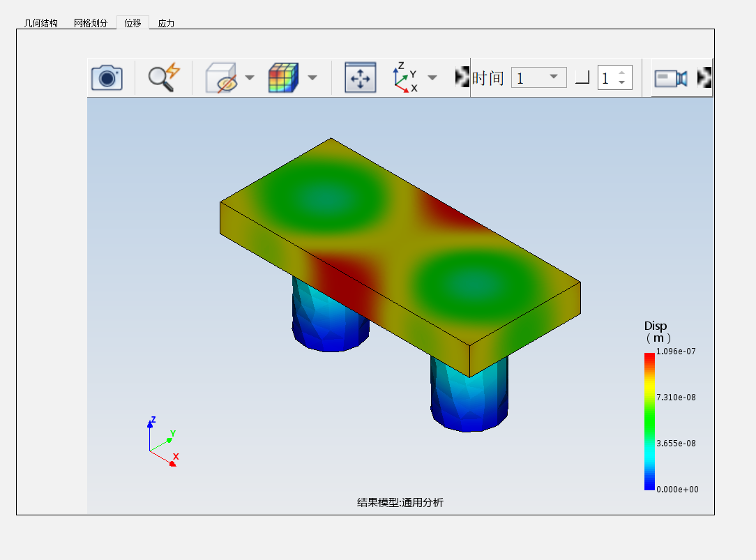
Task: Expand the axis orientation dropdown arrow
Action: [x=432, y=77]
